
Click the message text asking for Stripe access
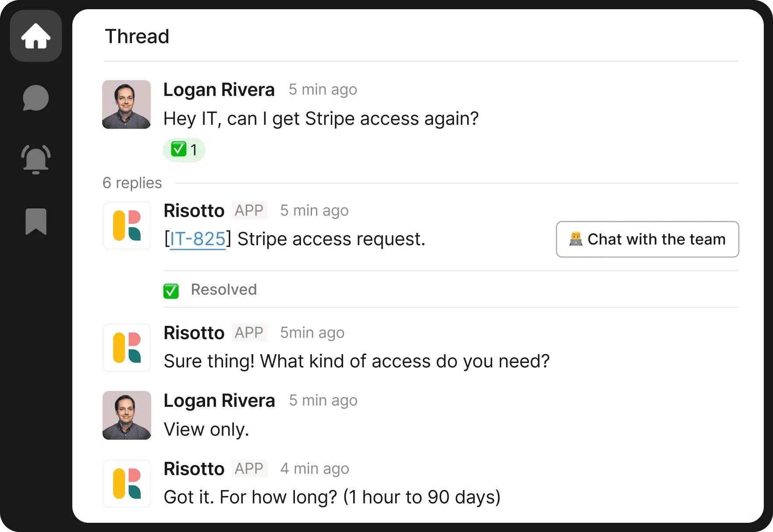point(321,118)
